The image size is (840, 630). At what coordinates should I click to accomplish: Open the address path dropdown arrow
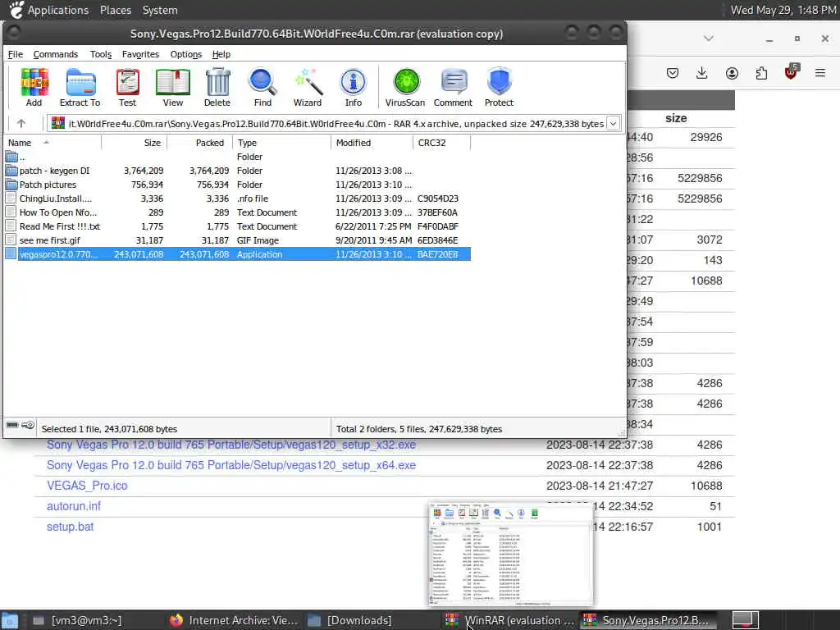[x=613, y=124]
